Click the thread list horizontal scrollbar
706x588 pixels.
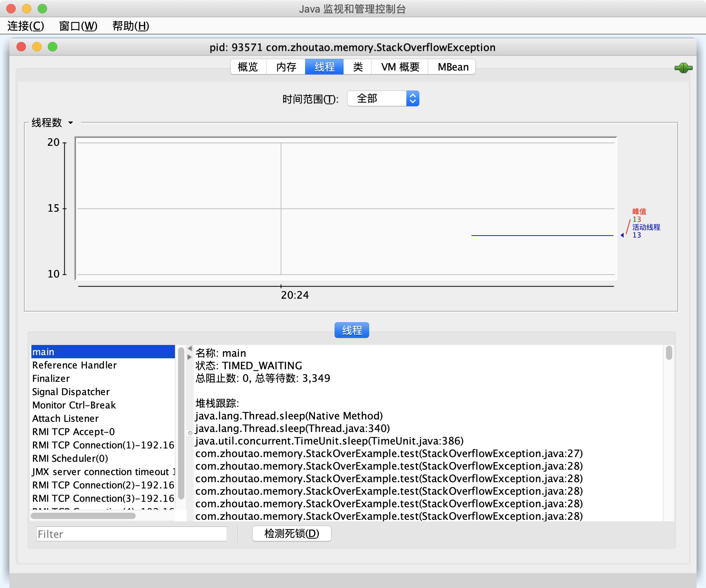coord(83,516)
